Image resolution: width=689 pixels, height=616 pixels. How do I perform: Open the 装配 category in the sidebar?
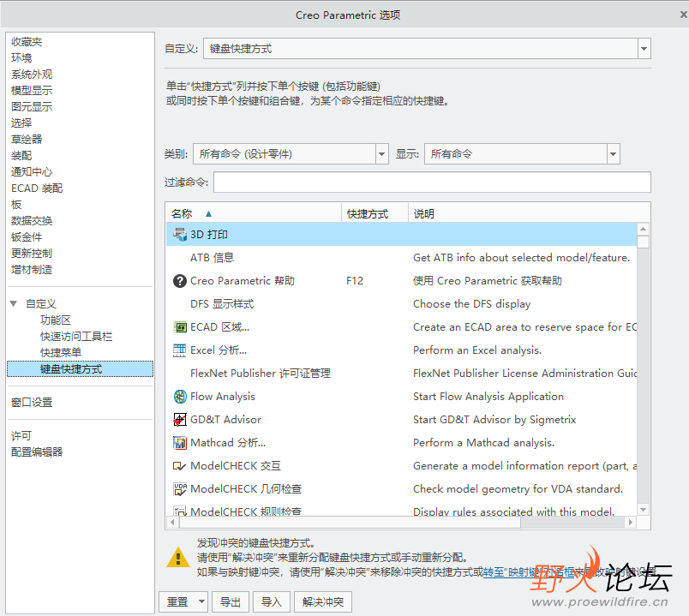(21, 156)
